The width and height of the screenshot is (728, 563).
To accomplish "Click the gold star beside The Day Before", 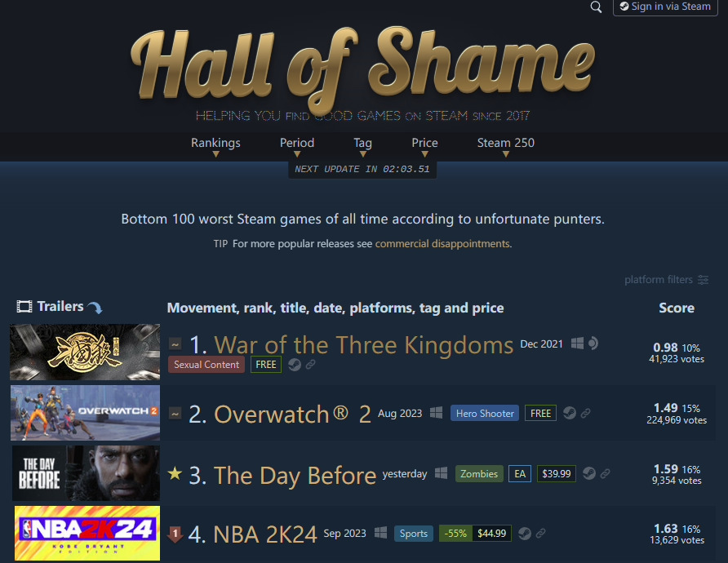I will point(175,473).
